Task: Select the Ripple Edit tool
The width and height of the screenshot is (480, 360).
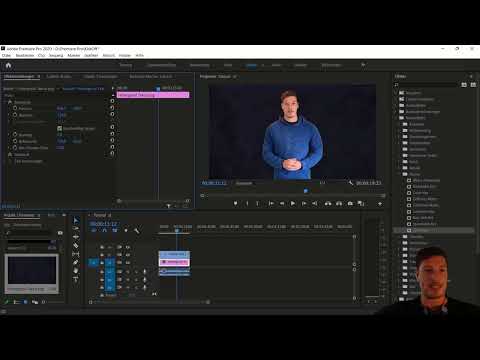Action: [76, 237]
